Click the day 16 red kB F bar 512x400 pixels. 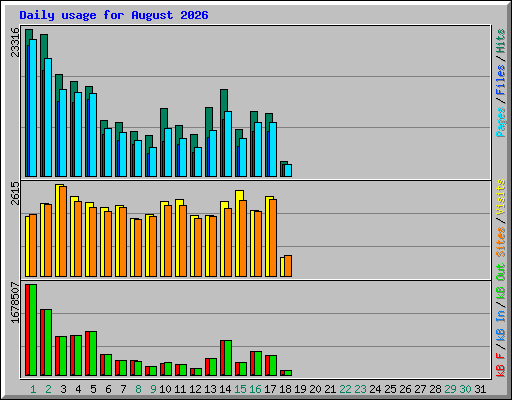252,363
